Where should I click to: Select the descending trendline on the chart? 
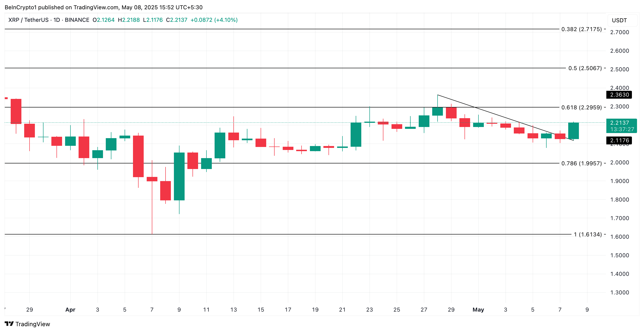505,117
